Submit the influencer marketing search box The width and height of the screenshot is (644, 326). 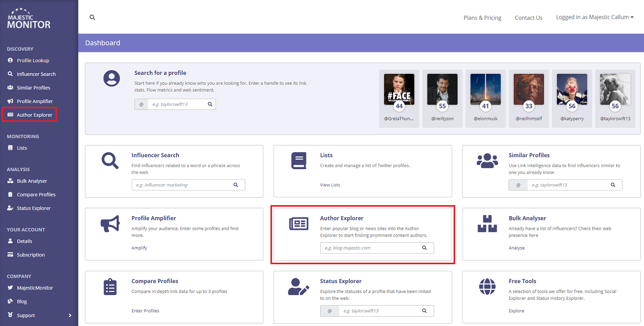click(x=235, y=185)
